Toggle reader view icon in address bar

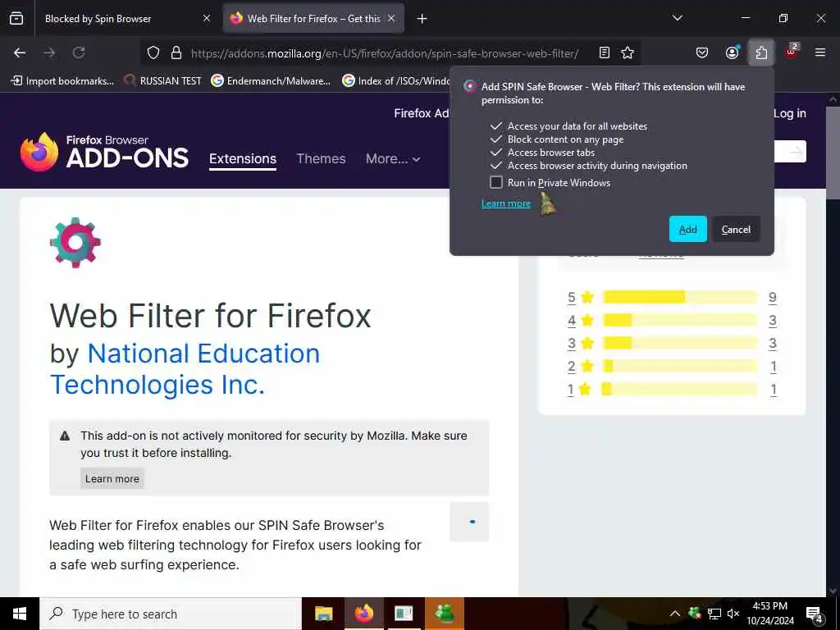pyautogui.click(x=605, y=52)
